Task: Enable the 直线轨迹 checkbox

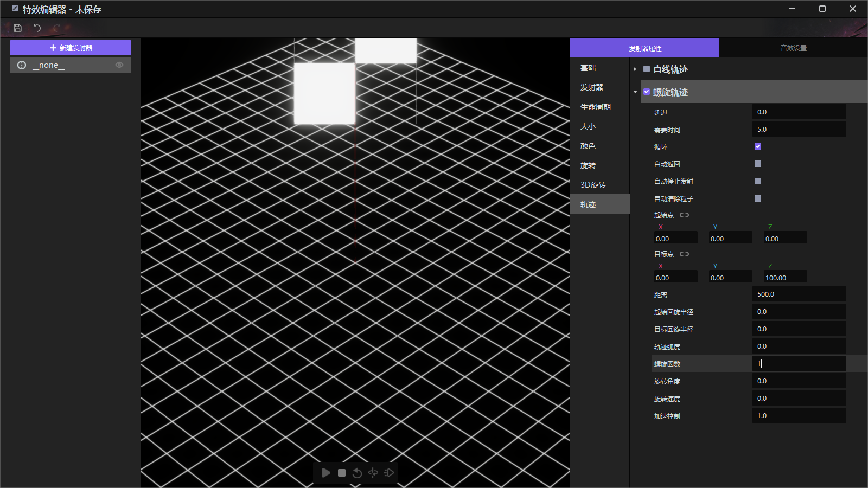Action: point(647,69)
